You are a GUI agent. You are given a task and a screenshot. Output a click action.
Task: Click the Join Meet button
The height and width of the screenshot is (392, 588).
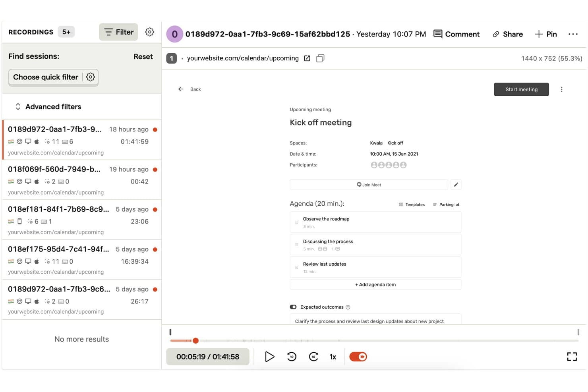[369, 185]
